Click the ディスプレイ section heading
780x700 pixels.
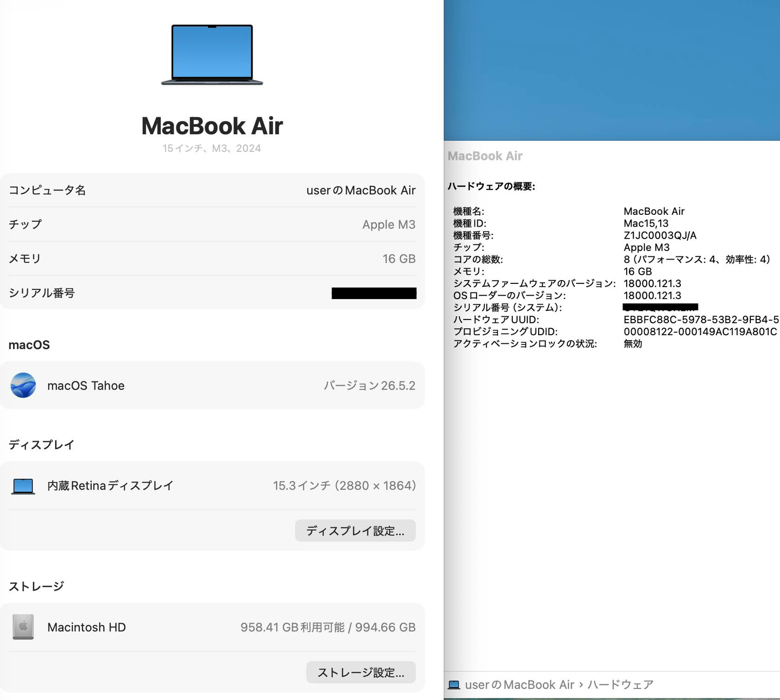(42, 445)
